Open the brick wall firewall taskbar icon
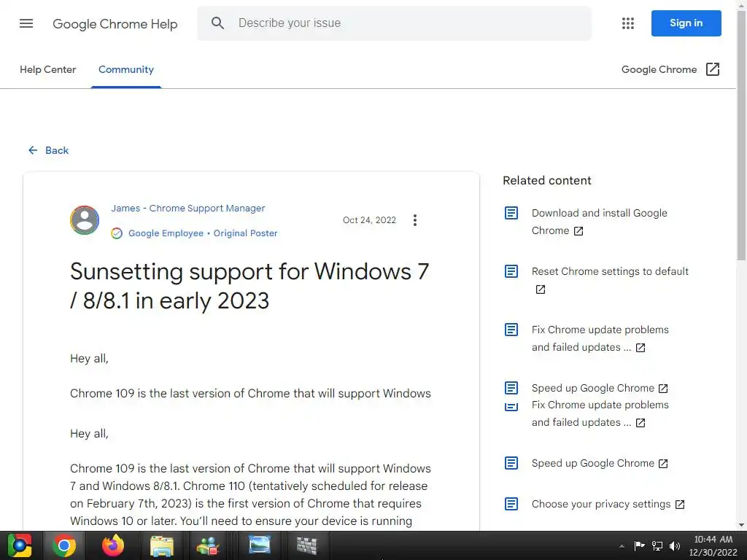747x560 pixels. (307, 545)
